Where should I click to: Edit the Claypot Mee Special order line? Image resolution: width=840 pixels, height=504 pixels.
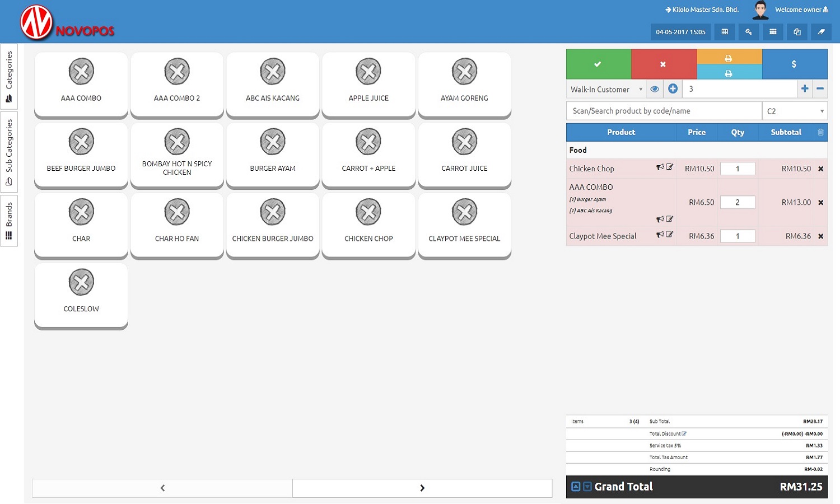click(x=670, y=235)
